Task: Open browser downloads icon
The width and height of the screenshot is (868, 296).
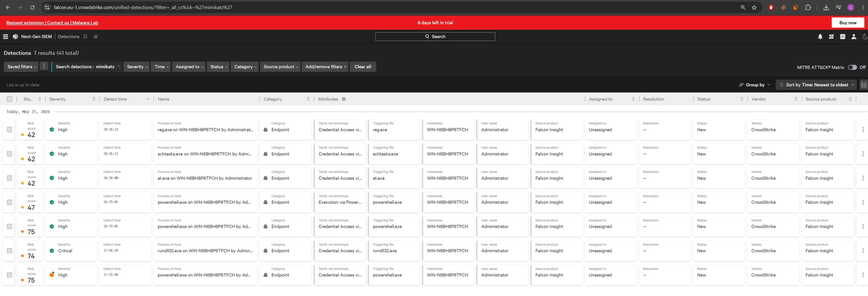Action: pos(826,7)
